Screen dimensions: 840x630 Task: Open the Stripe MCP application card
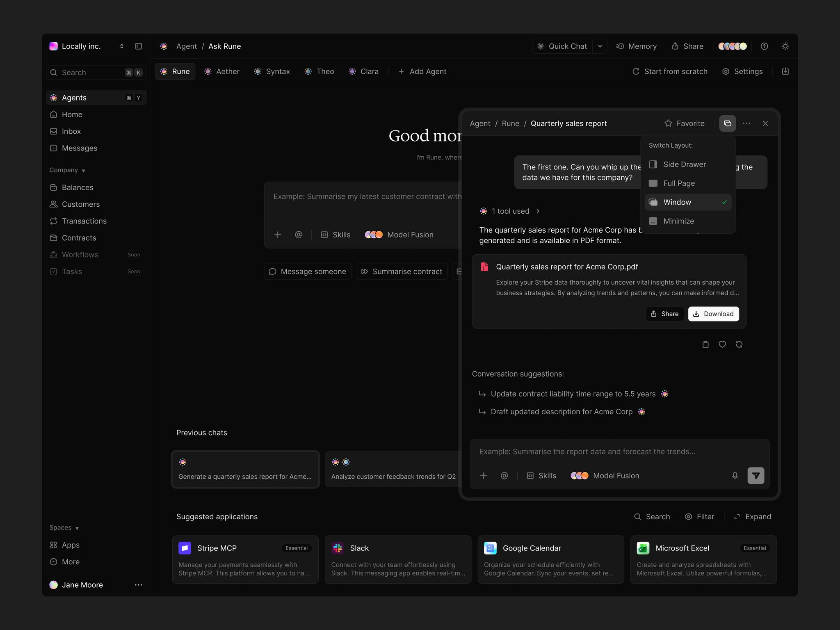(x=245, y=559)
